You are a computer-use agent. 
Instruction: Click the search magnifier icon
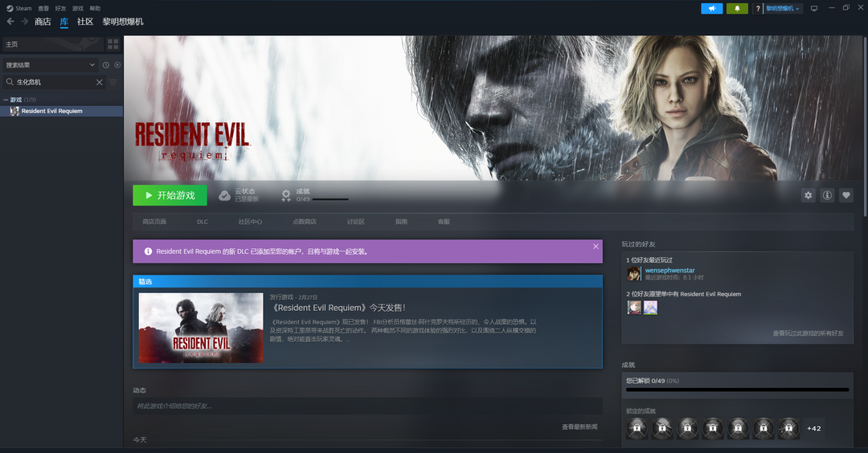pyautogui.click(x=10, y=82)
